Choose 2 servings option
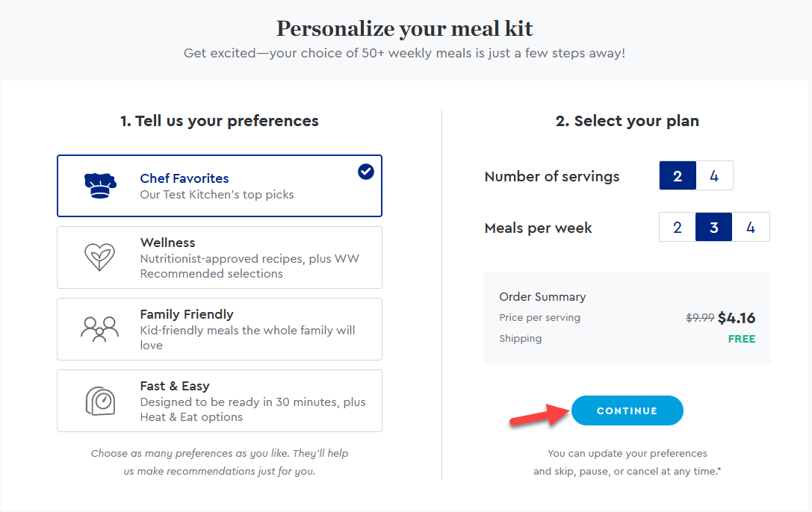 point(678,176)
